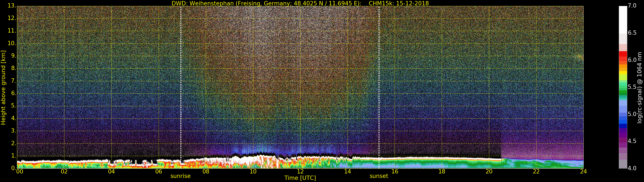Viewport: 644px width, 182px height.
Task: Click height-axis tick label '5.'
Action: (x=14, y=106)
